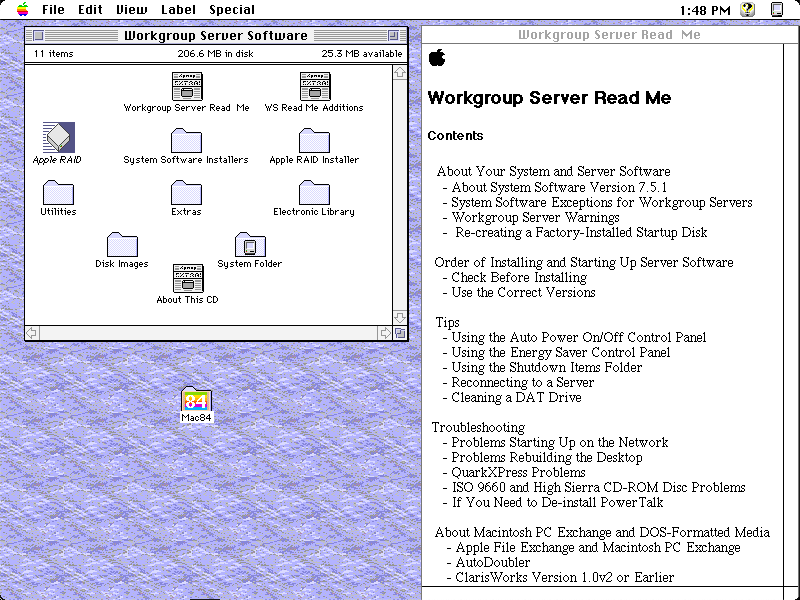Click 'System Software Exceptions for Workgroup Servers'
Image resolution: width=800 pixels, height=600 pixels.
tap(602, 202)
